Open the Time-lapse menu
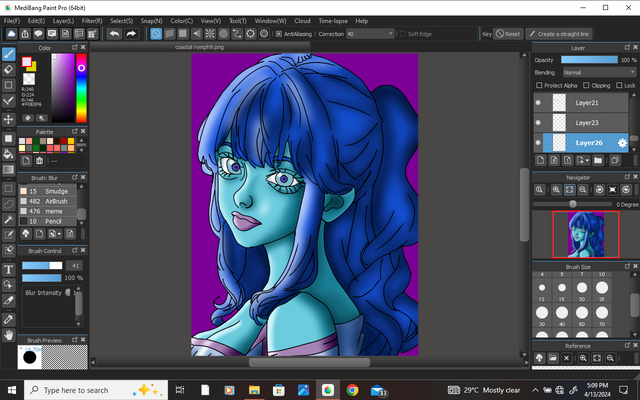 (333, 20)
